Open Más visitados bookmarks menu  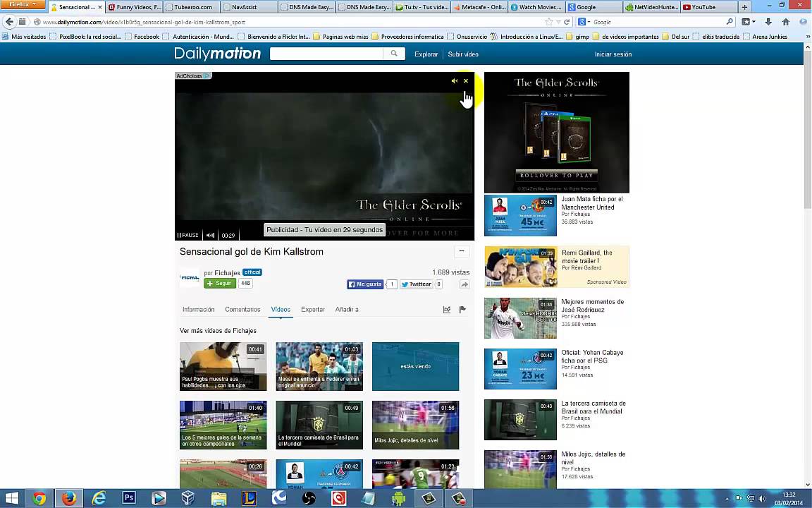[24, 36]
